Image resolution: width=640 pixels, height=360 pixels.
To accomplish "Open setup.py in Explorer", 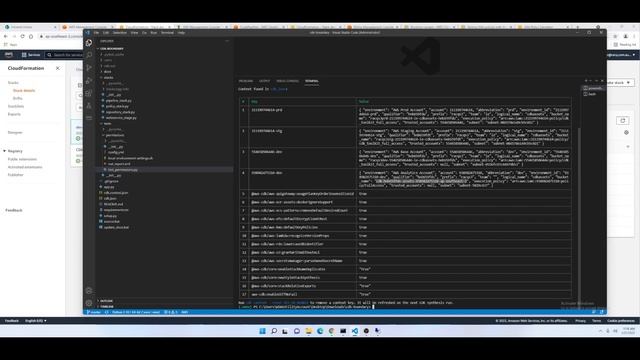I will click(x=110, y=216).
